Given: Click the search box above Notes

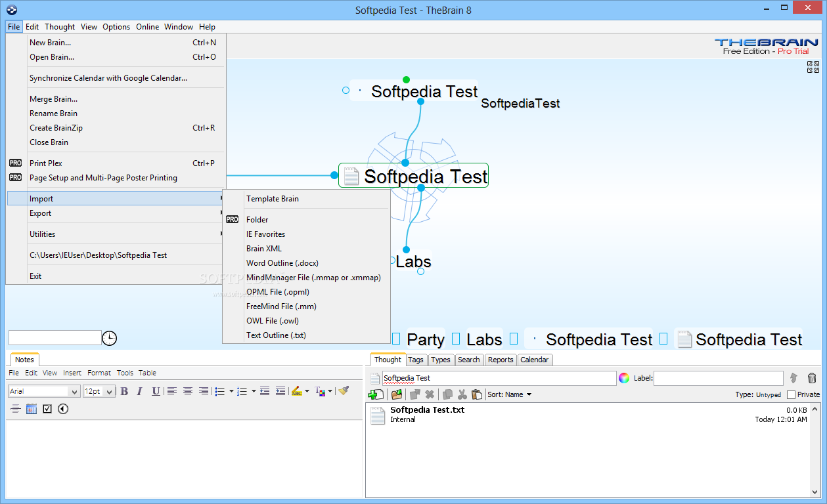Looking at the screenshot, I should [55, 337].
